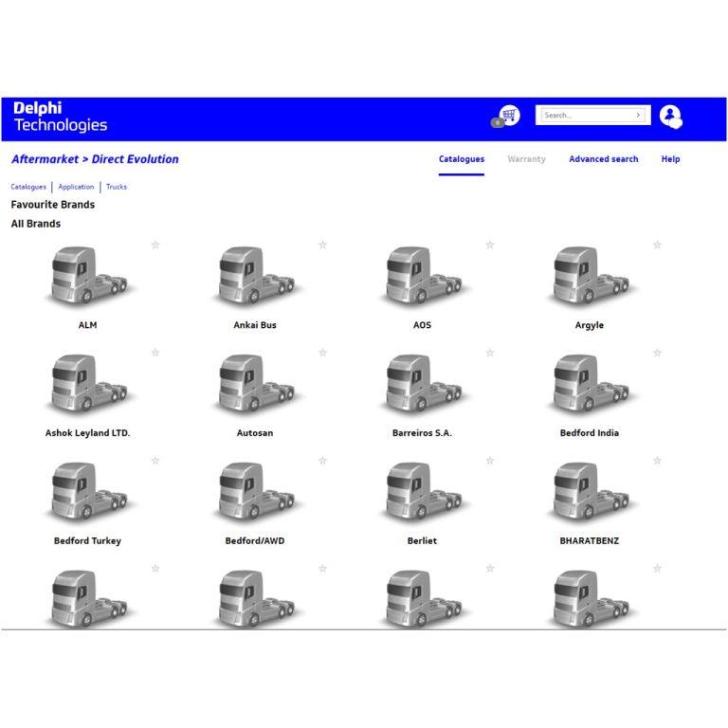The width and height of the screenshot is (728, 728).
Task: Click the Barreiros S.A. label
Action: click(422, 432)
